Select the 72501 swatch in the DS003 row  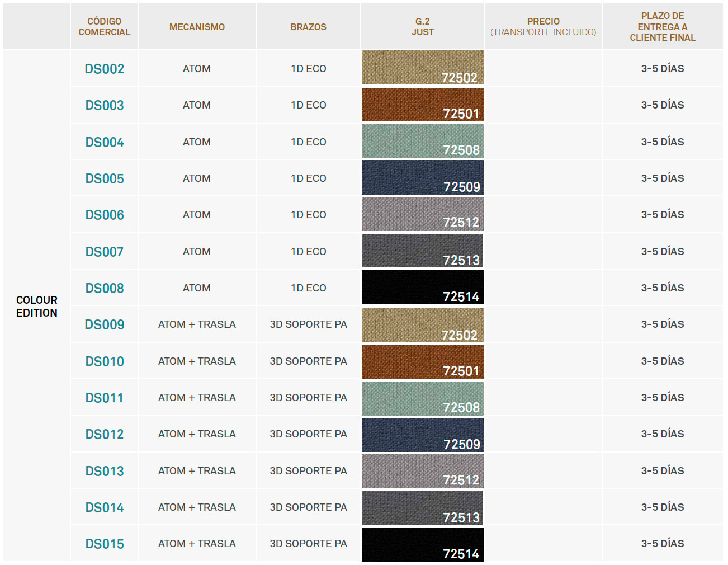423,105
